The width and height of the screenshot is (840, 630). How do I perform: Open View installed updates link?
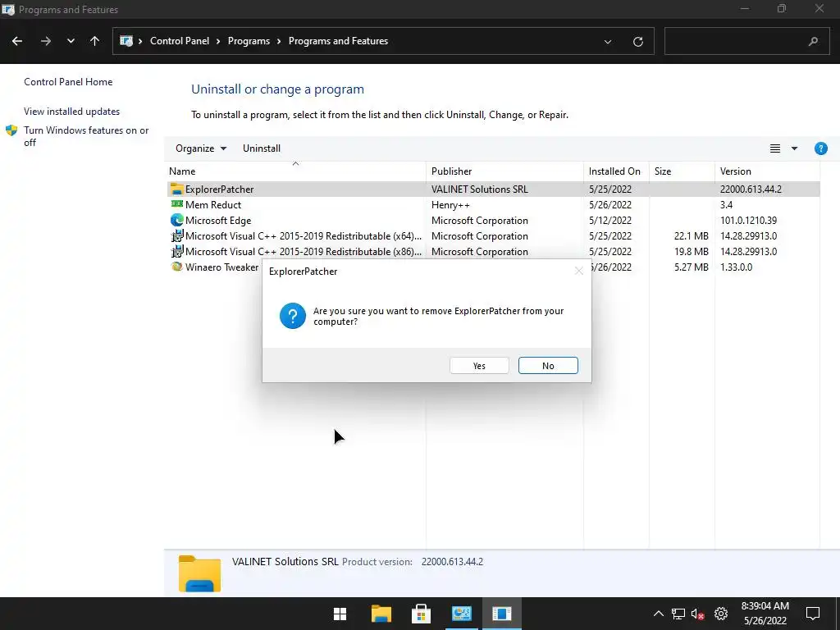point(72,112)
